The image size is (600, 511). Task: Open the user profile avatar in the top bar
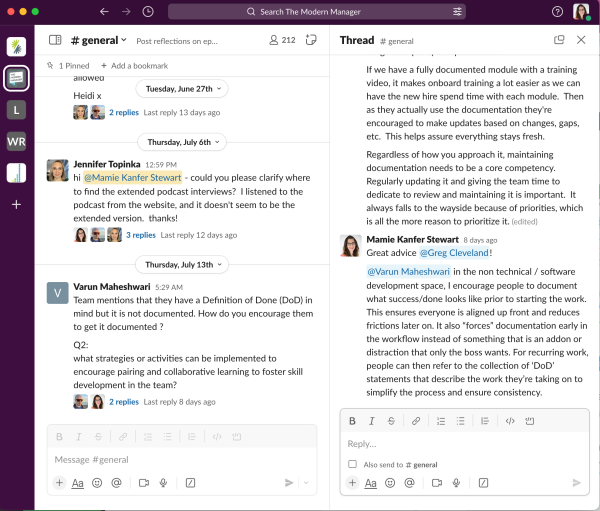pyautogui.click(x=581, y=11)
